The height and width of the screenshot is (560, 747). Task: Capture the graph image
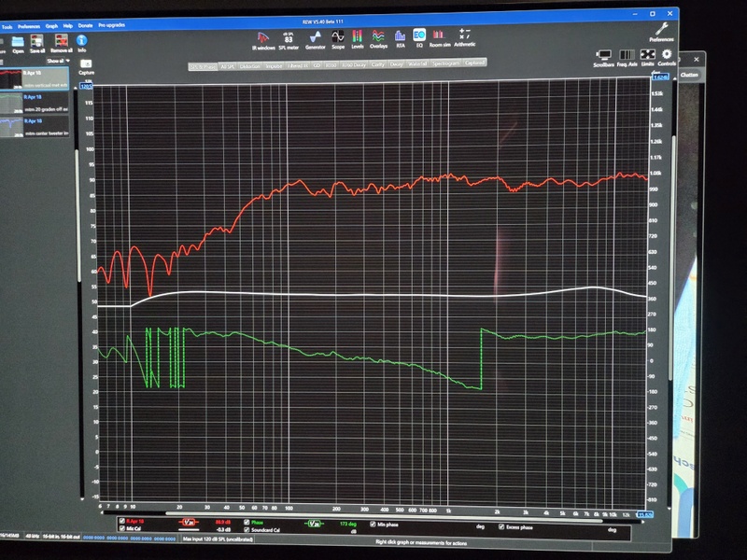[86, 67]
